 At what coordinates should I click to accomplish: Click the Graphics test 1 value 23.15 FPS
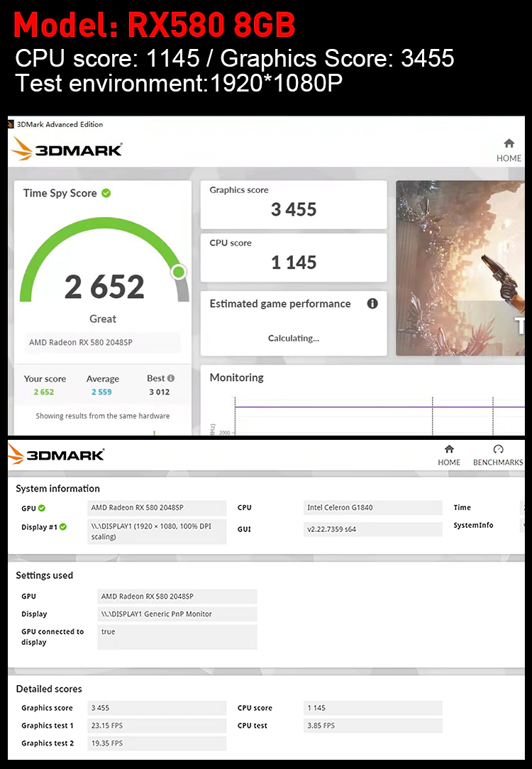[x=157, y=725]
